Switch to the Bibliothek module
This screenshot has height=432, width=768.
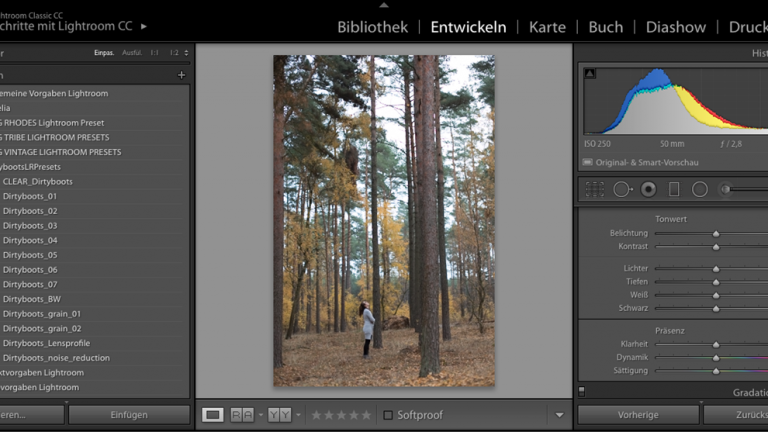(x=372, y=27)
